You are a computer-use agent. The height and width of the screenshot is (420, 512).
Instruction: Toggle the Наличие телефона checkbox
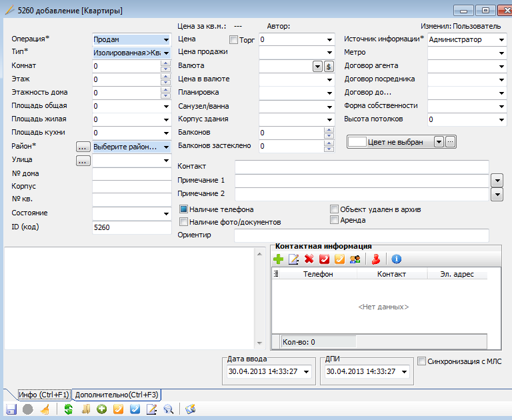[184, 209]
